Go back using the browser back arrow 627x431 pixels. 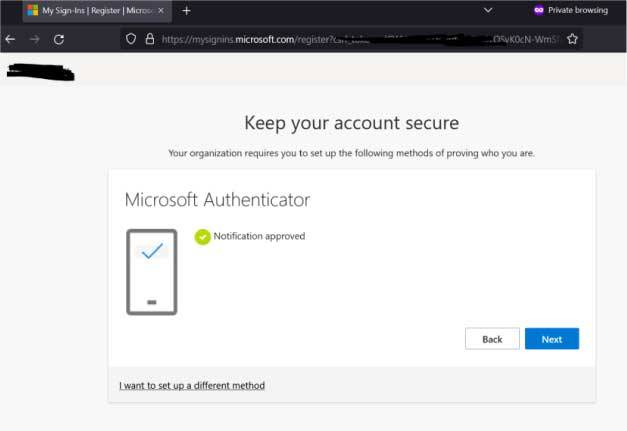pyautogui.click(x=10, y=39)
